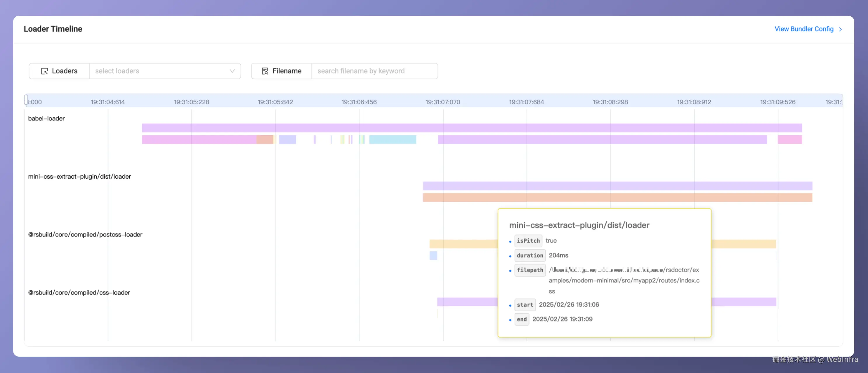Click the Loaders label button
Image resolution: width=868 pixels, height=373 pixels.
[59, 71]
